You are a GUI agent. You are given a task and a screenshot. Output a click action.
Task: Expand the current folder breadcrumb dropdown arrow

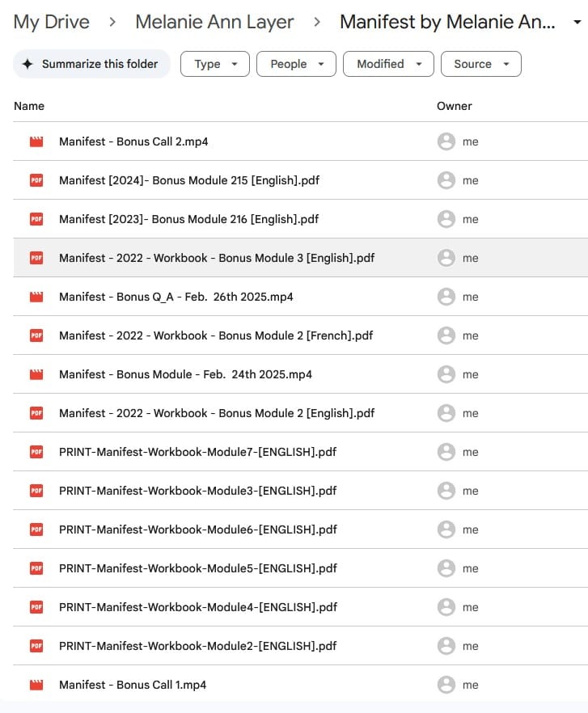point(576,22)
